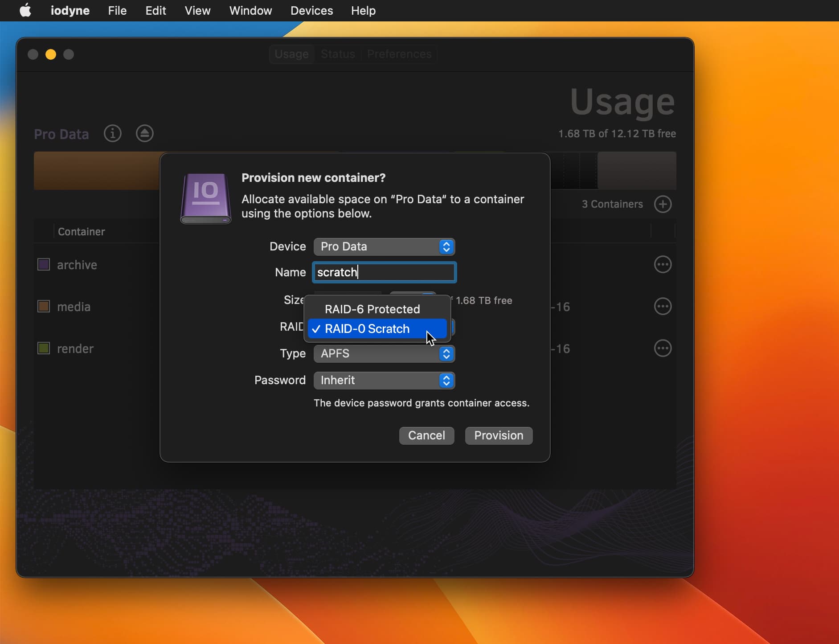Screen dimensions: 839x644
Task: Cancel the provision dialog
Action: coord(426,435)
